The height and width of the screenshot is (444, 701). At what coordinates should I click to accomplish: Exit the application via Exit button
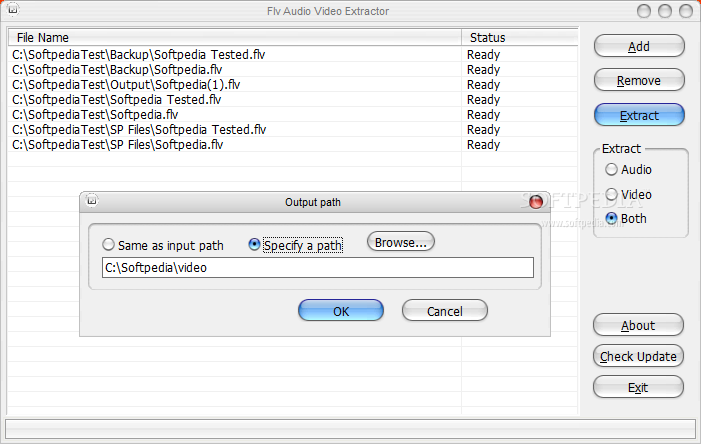pyautogui.click(x=638, y=387)
